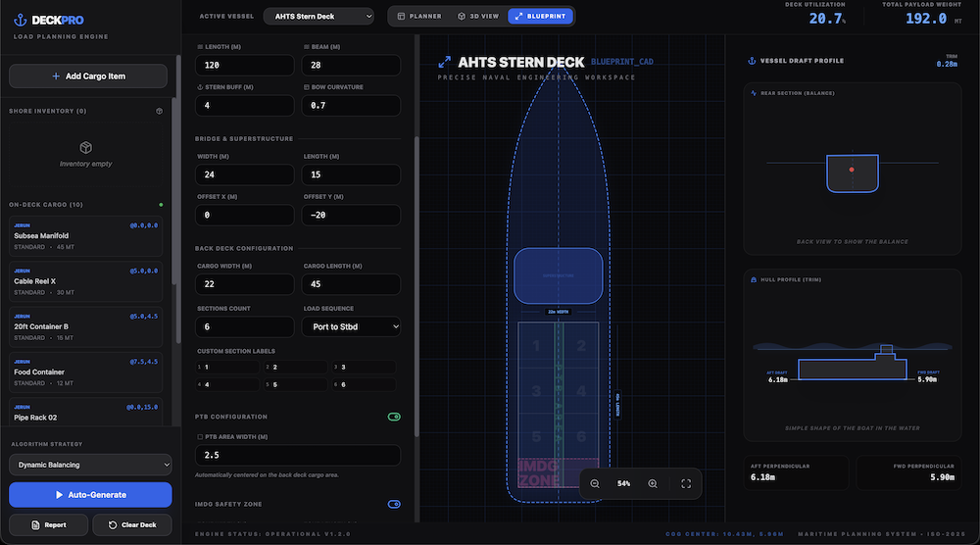Viewport: 980px width, 545px height.
Task: Click the Blueprint tab expand-arrows icon
Action: tap(518, 17)
